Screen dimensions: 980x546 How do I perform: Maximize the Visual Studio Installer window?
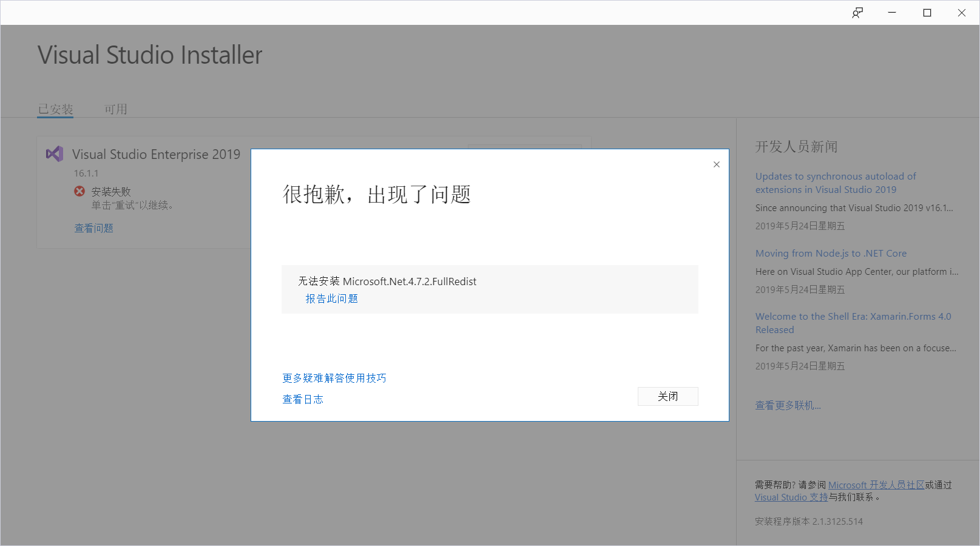(927, 13)
